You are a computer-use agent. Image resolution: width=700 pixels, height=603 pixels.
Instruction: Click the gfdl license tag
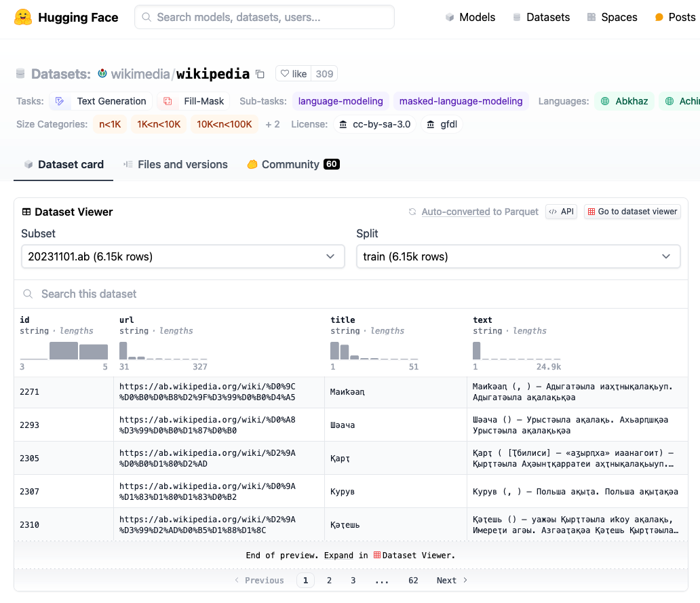(442, 124)
